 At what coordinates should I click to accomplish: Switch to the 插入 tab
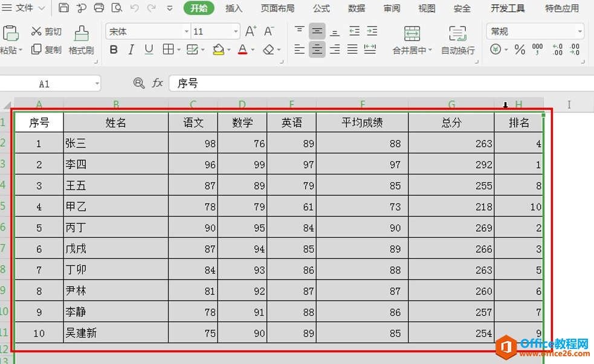[234, 8]
